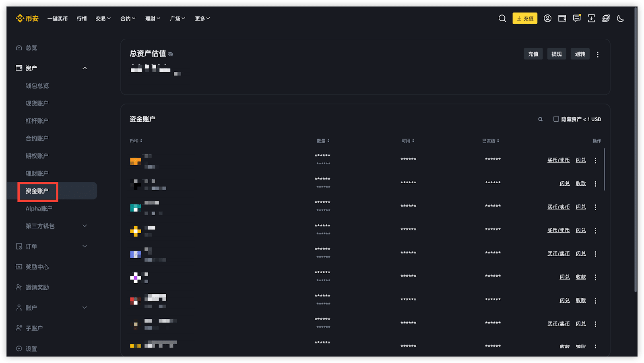Switch to 合约账户 in the sidebar

(37, 138)
